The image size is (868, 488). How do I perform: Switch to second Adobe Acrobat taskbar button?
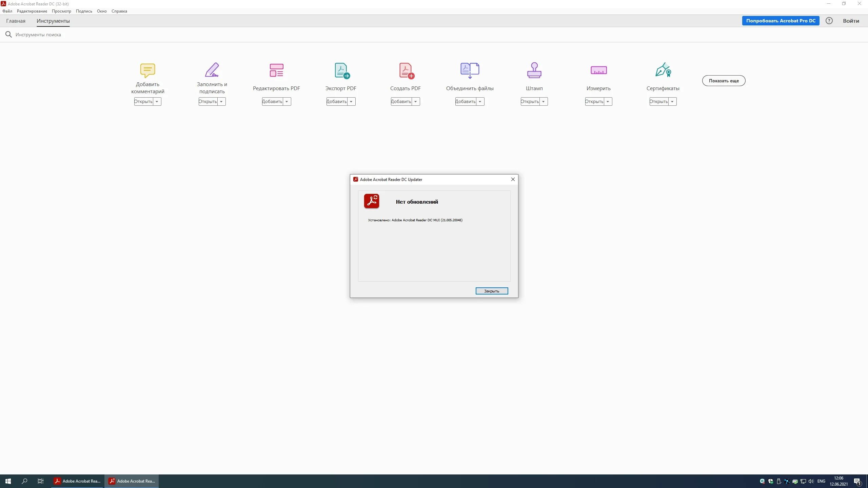(x=132, y=481)
